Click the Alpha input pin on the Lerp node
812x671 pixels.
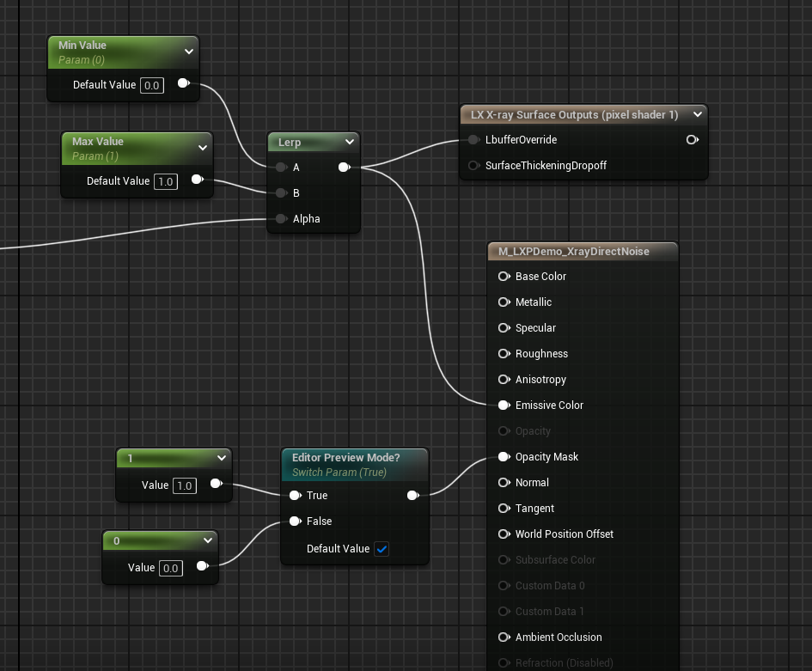281,218
